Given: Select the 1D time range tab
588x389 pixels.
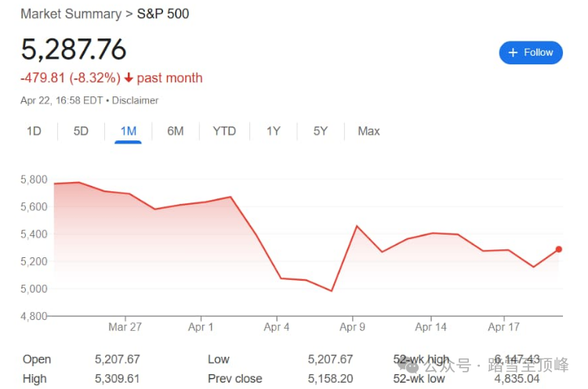Looking at the screenshot, I should [34, 131].
